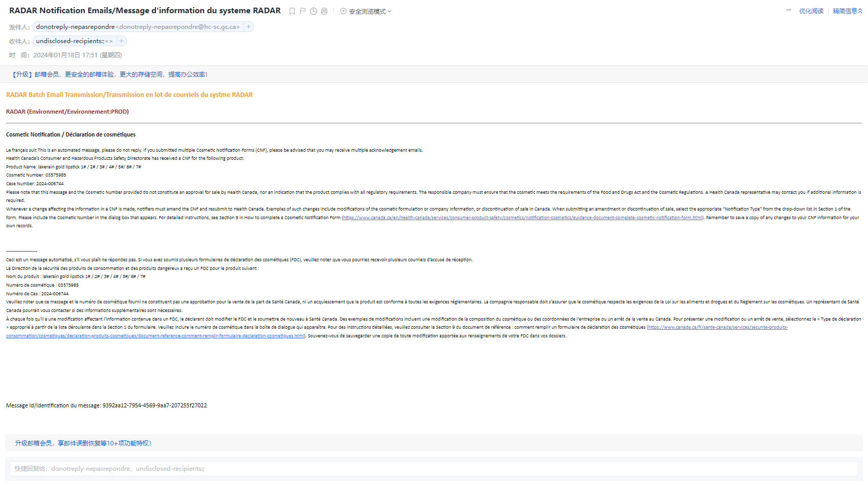Print the email using the printer icon

tap(324, 11)
